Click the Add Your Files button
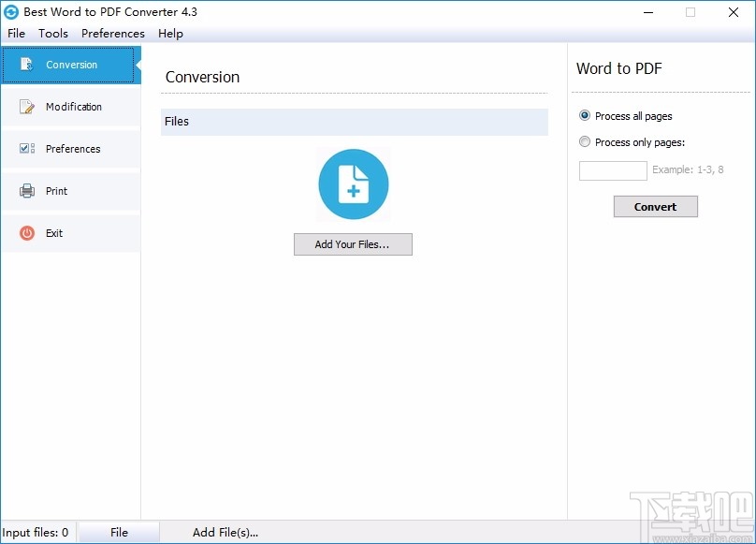Viewport: 756px width, 544px height. coord(353,244)
